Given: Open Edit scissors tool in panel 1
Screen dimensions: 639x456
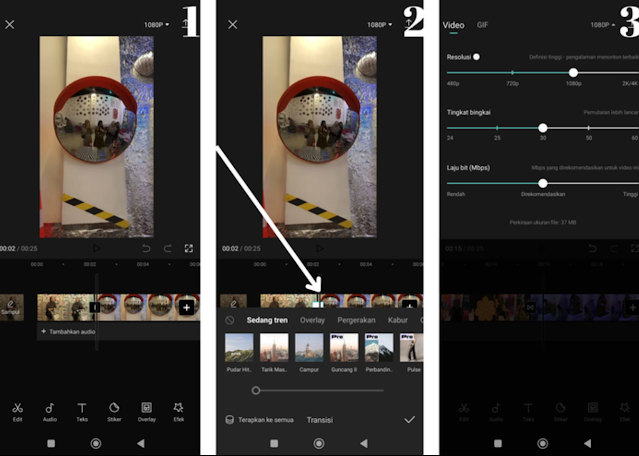Looking at the screenshot, I should click(x=17, y=412).
